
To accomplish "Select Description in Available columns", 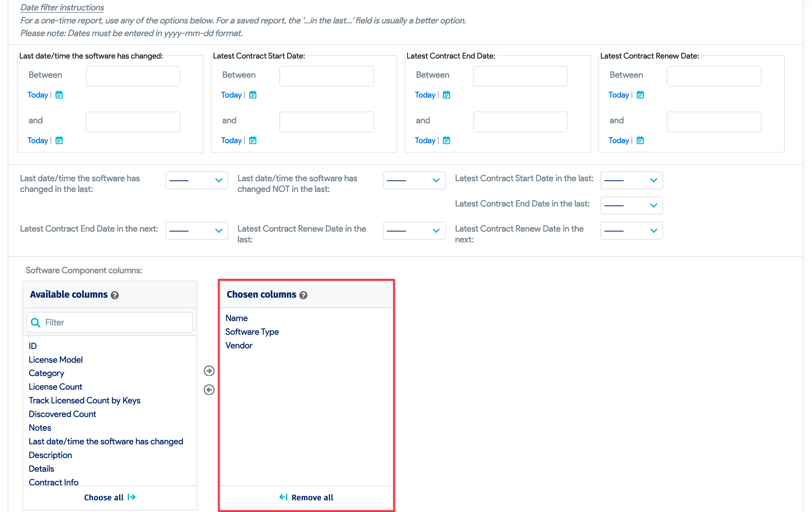I will point(50,455).
